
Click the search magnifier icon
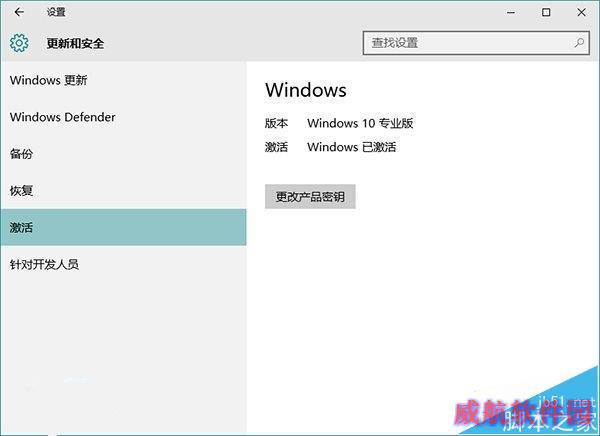click(x=579, y=43)
